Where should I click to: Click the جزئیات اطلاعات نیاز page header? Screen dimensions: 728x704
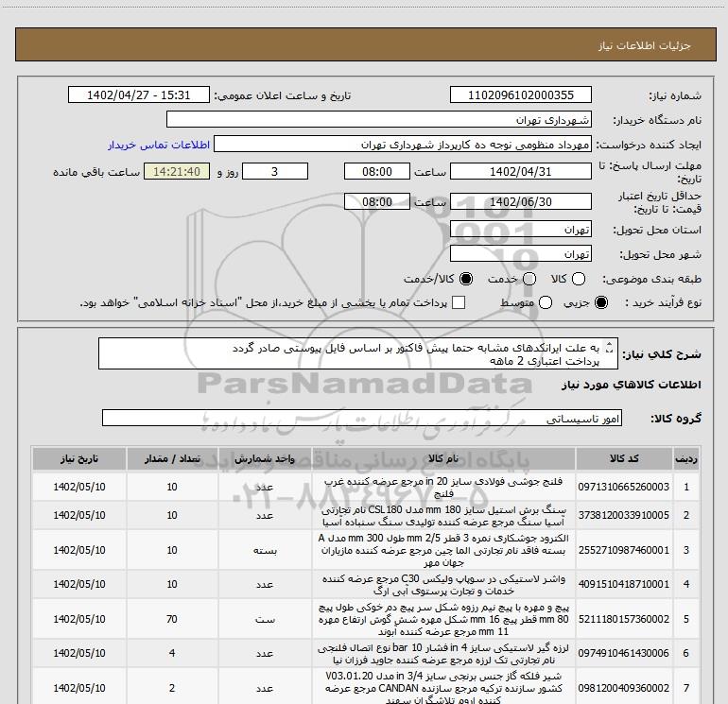coord(645,45)
